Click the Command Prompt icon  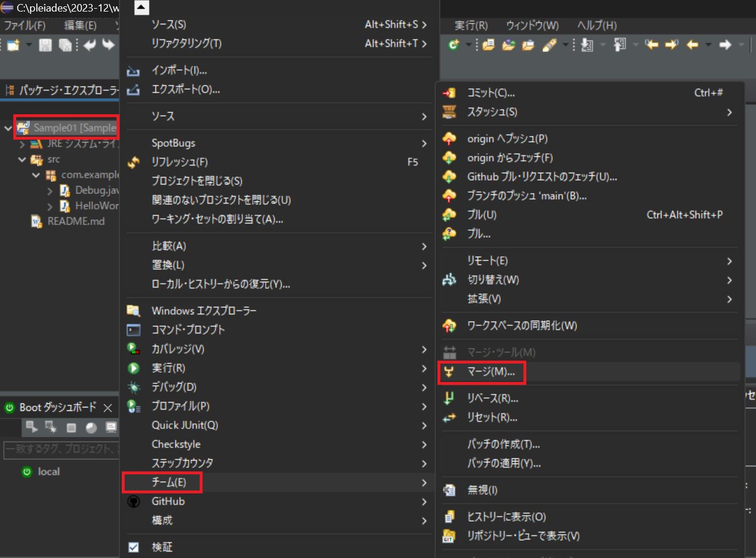pos(133,329)
